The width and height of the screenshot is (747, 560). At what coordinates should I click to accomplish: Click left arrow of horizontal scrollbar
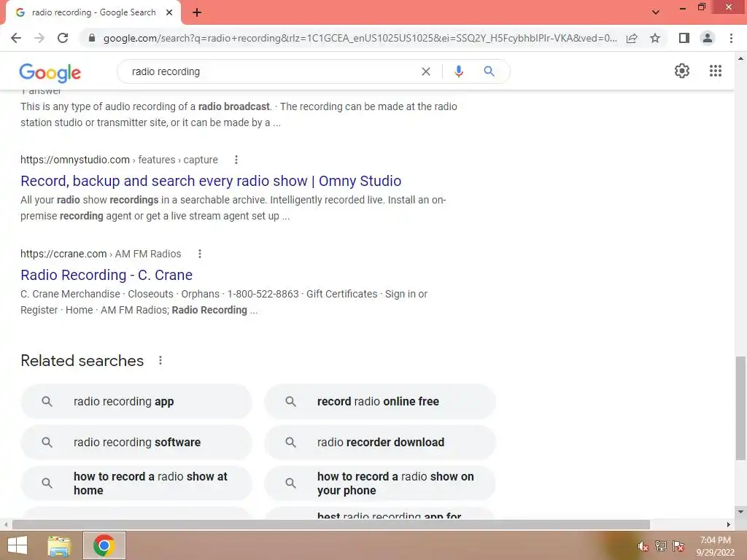[x=5, y=524]
